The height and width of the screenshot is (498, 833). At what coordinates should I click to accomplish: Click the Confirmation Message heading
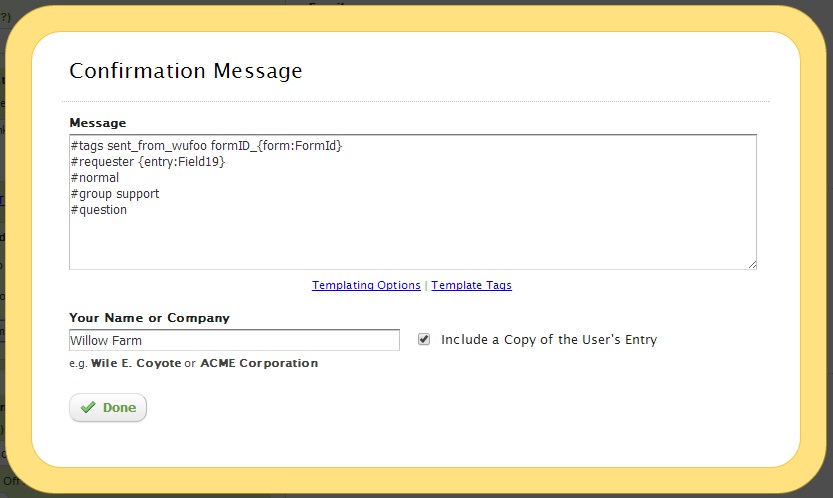[185, 71]
